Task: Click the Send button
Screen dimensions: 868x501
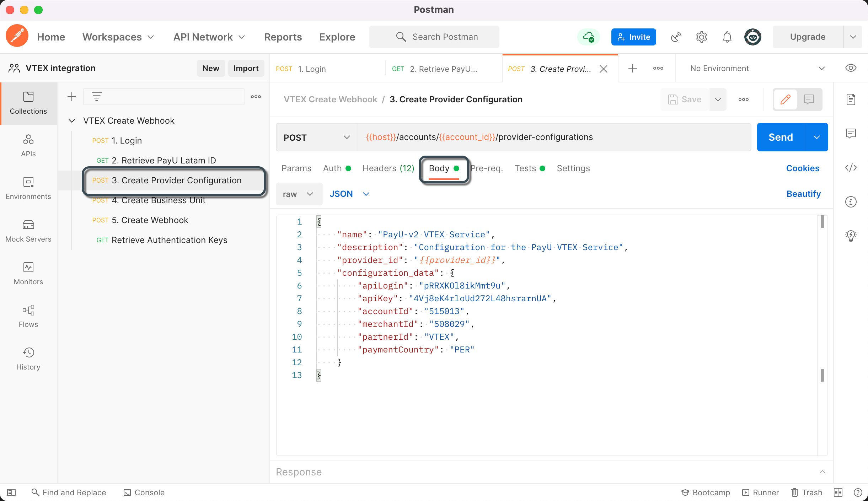Action: [781, 137]
